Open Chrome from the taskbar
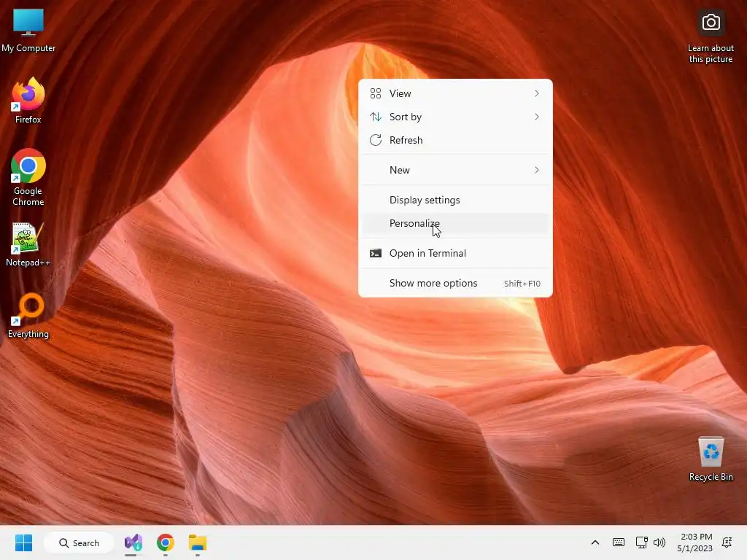The height and width of the screenshot is (560, 747). click(166, 542)
